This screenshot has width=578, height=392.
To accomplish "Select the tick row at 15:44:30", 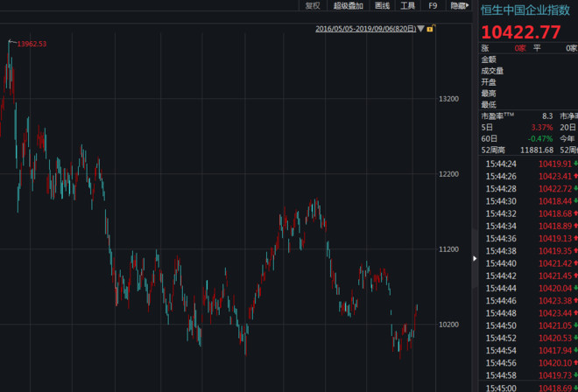I will click(x=528, y=201).
